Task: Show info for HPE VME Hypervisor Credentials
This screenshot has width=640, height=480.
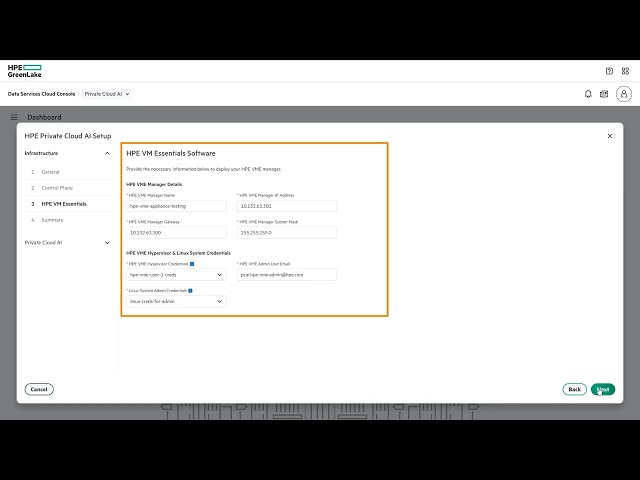Action: [192, 264]
